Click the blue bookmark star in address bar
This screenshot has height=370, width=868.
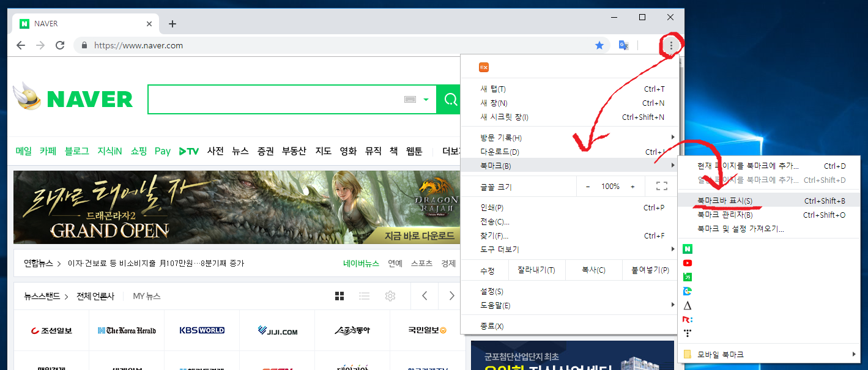tap(599, 45)
